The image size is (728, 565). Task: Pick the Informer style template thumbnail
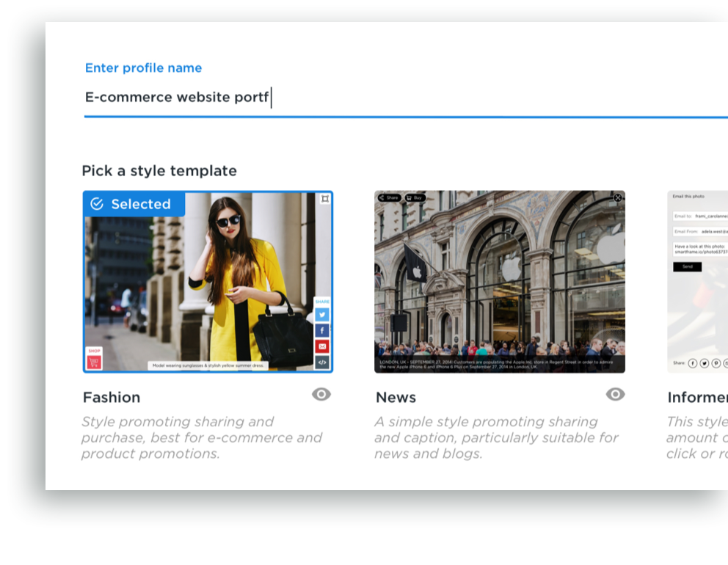(697, 281)
